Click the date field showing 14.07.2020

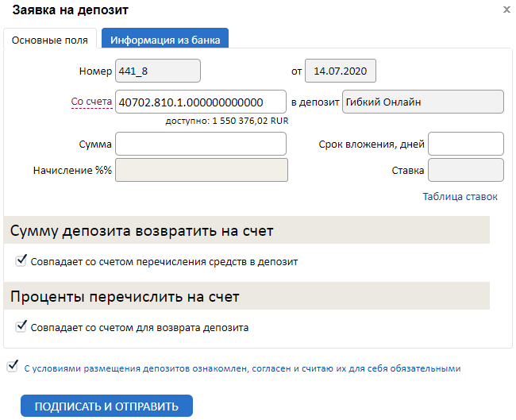341,71
